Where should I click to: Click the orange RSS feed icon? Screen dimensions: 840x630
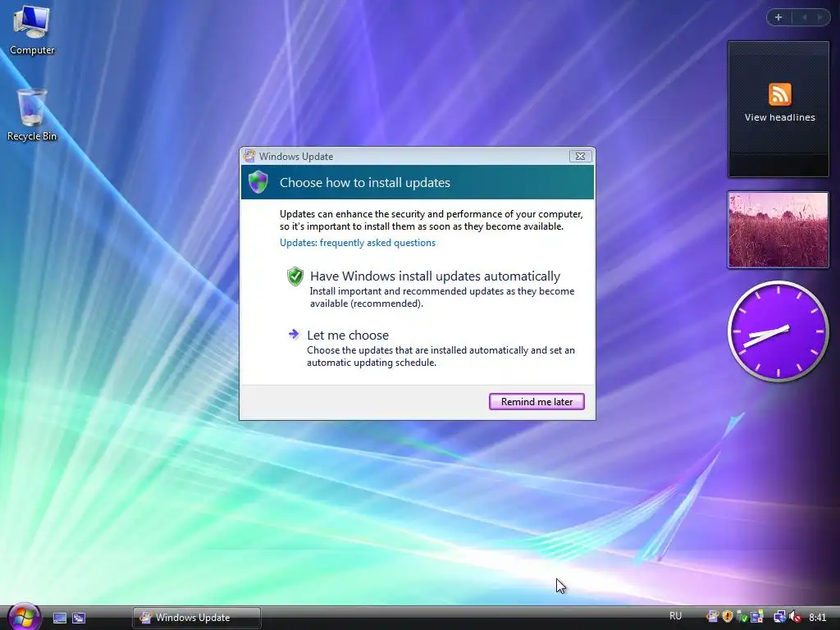[x=779, y=94]
